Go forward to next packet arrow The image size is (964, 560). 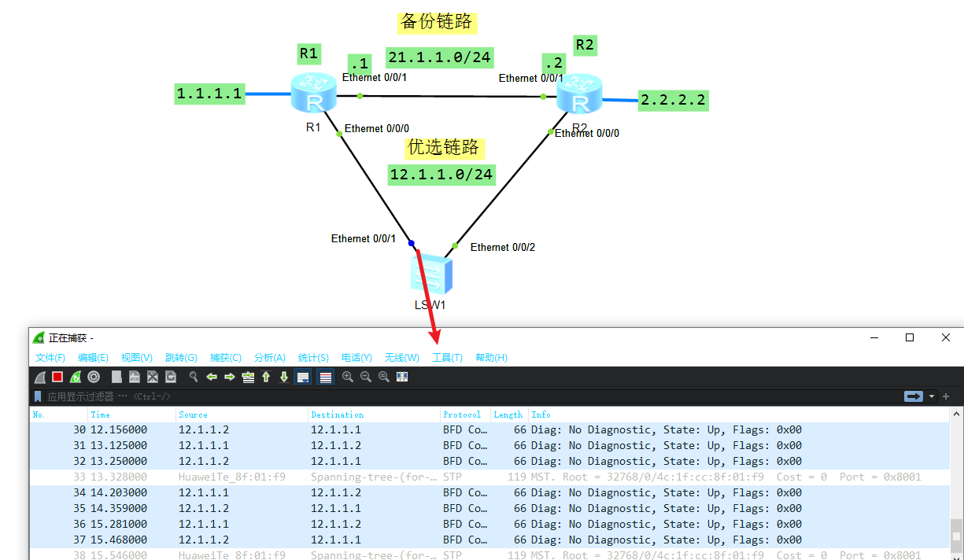(230, 377)
